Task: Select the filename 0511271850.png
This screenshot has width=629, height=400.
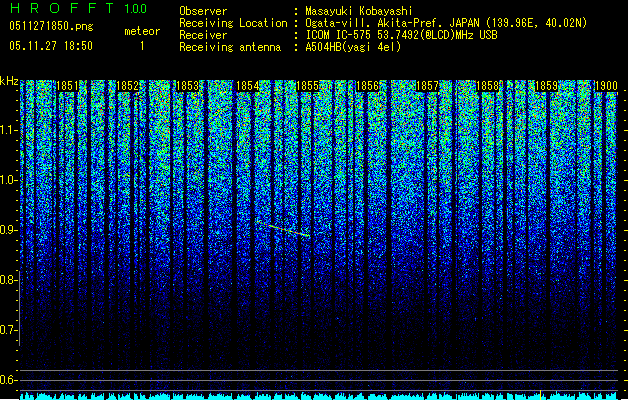Action: (51, 26)
